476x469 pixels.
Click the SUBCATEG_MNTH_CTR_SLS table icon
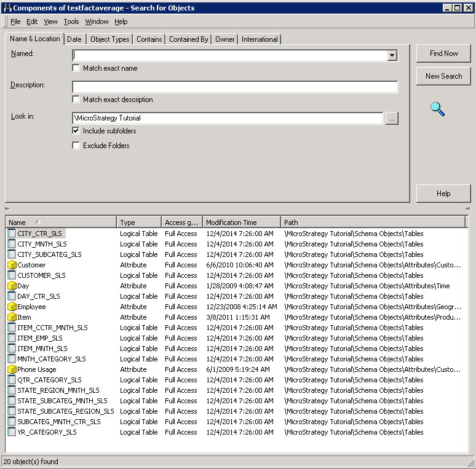pos(12,422)
